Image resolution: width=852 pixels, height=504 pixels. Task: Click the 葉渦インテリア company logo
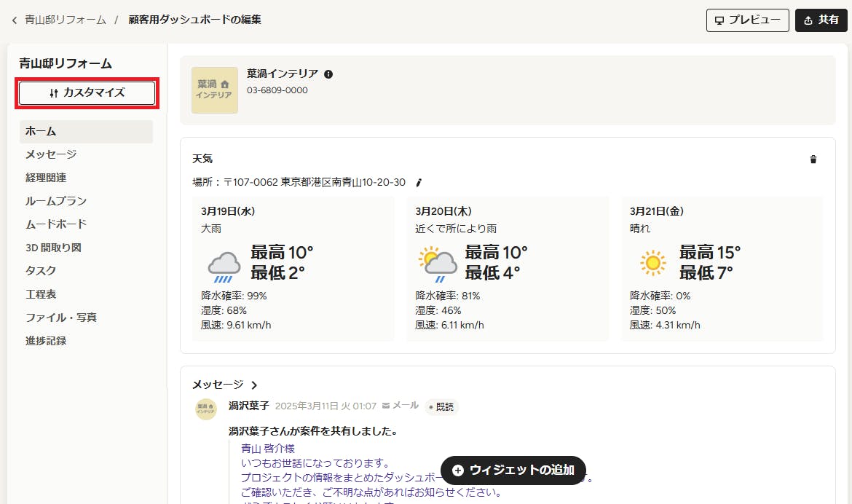(x=215, y=90)
